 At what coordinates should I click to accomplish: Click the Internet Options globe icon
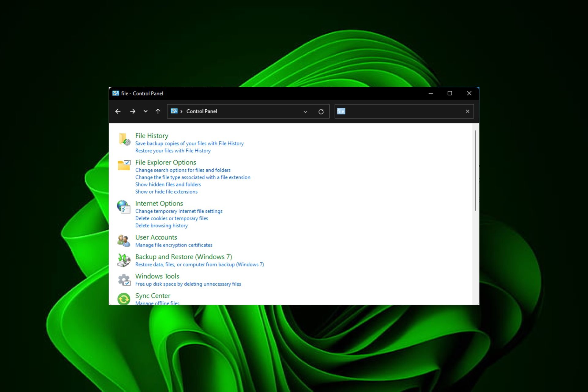tap(124, 207)
